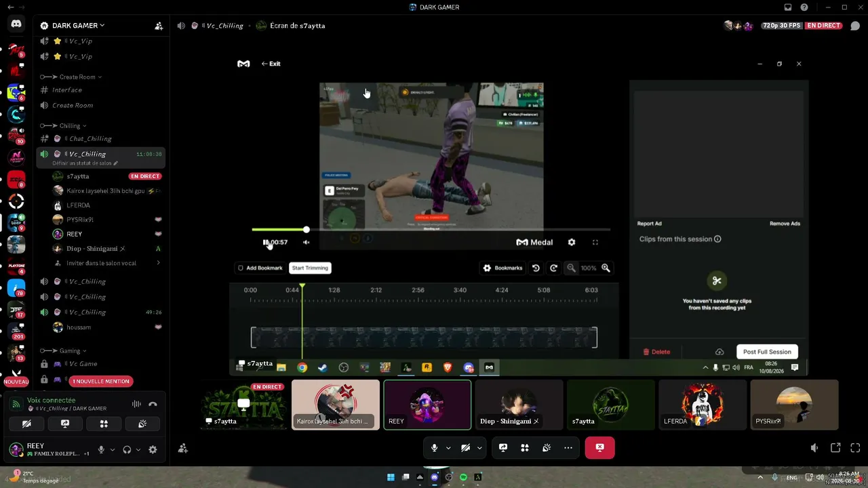Click the 2:56 mark on the timeline ruler

coord(418,290)
